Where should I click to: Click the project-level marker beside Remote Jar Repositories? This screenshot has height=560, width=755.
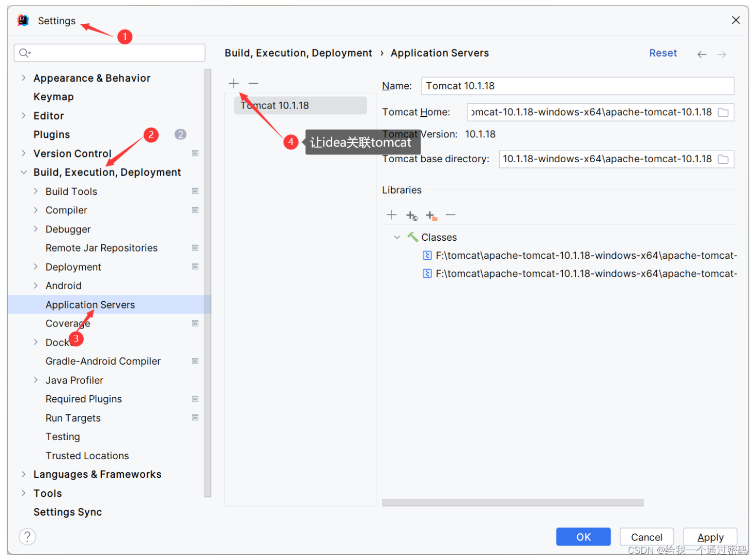pos(195,248)
